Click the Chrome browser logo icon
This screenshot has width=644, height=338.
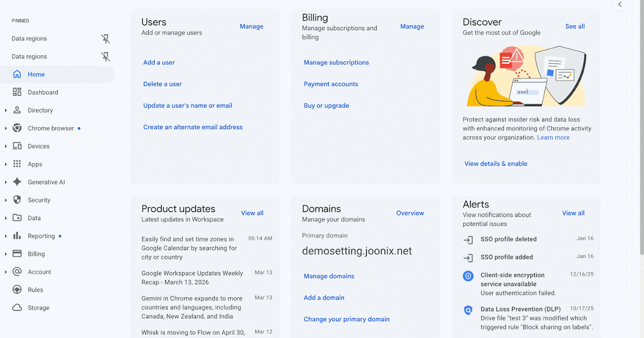click(x=17, y=128)
